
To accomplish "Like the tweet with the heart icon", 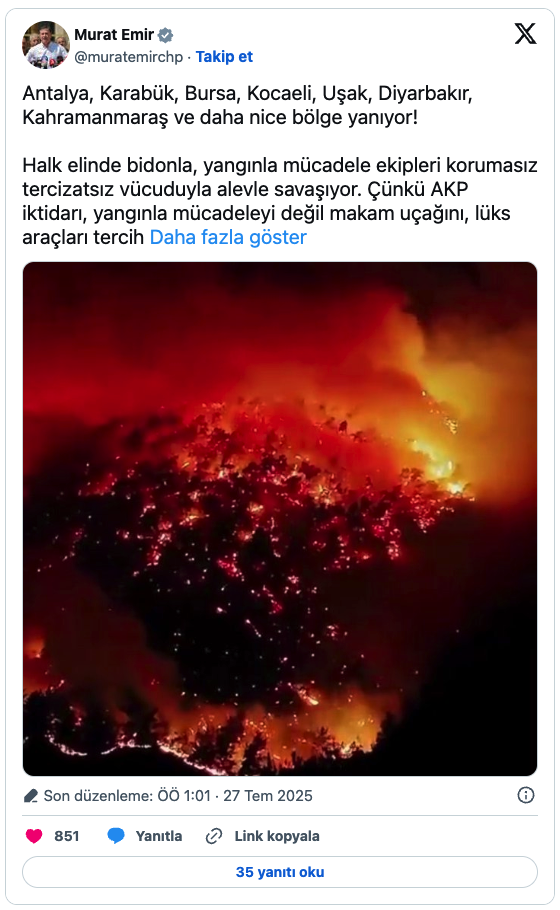I will (x=34, y=836).
